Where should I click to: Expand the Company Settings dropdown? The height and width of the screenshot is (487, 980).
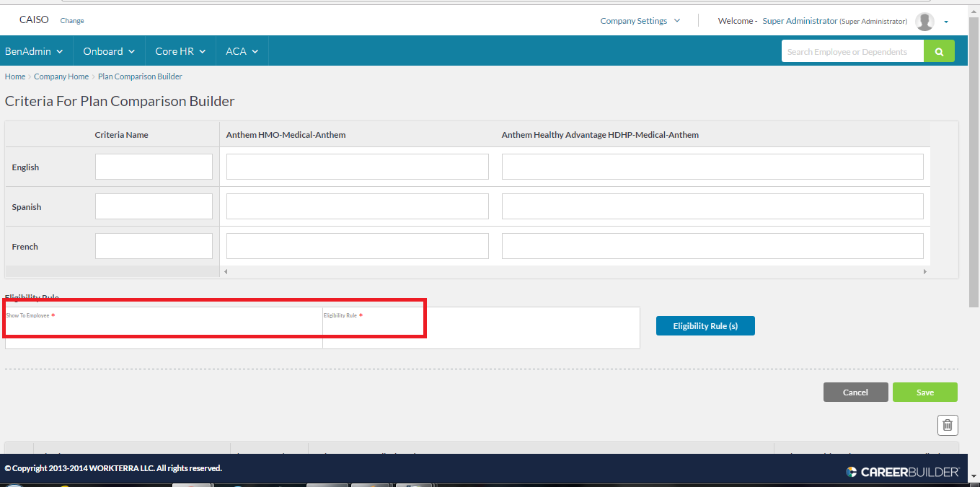[640, 21]
